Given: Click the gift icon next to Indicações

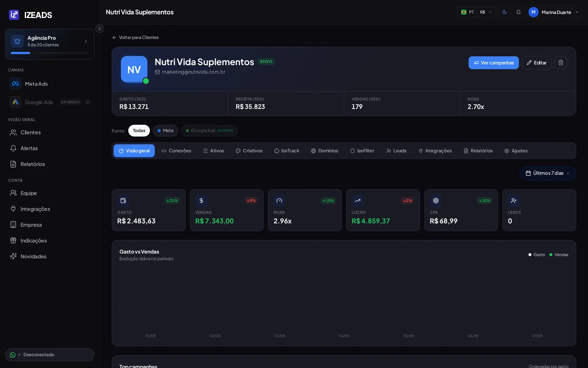Looking at the screenshot, I should (x=13, y=241).
